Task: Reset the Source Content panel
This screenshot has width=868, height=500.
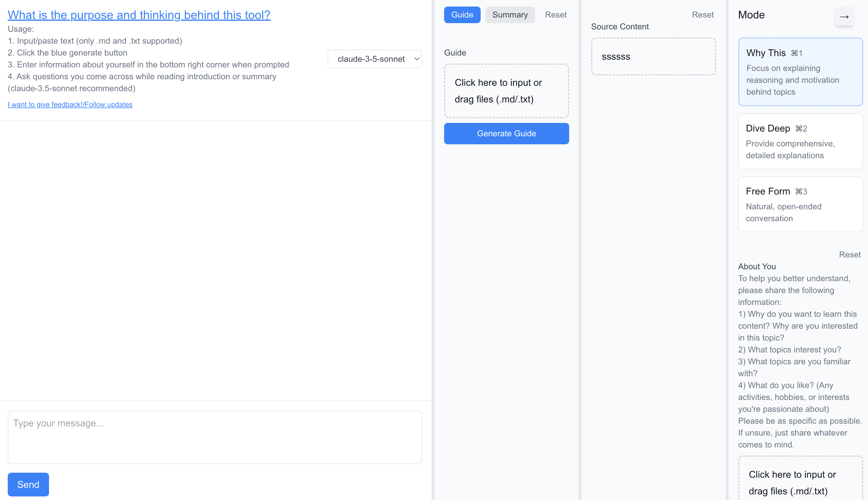Action: tap(703, 15)
